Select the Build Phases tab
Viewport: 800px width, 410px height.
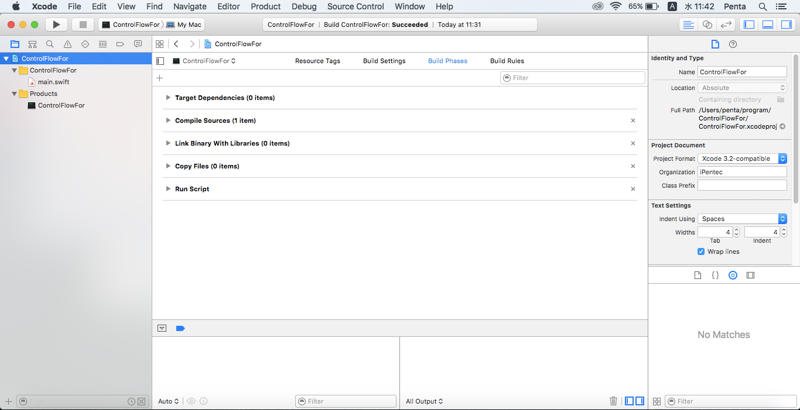point(447,61)
